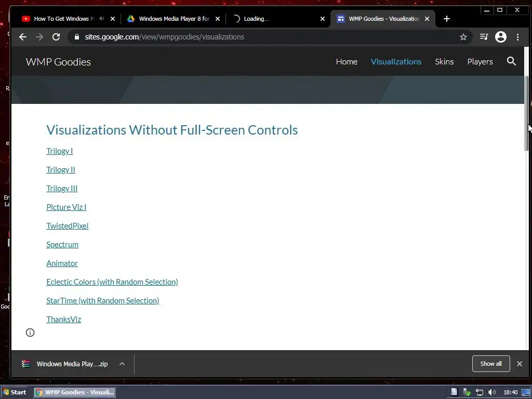Viewport: 532px width, 399px height.
Task: Mute audio icon on the YouTube tab
Action: pos(101,19)
